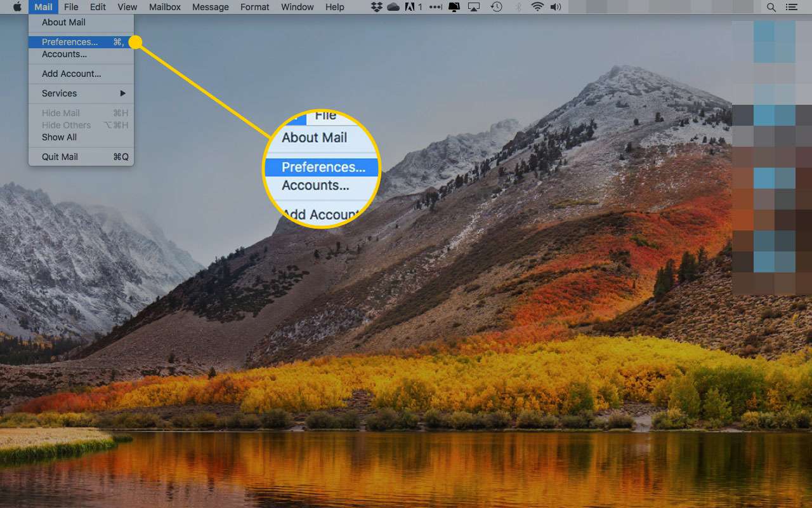The width and height of the screenshot is (812, 508).
Task: Open the AirPlay display menu icon
Action: [x=474, y=7]
